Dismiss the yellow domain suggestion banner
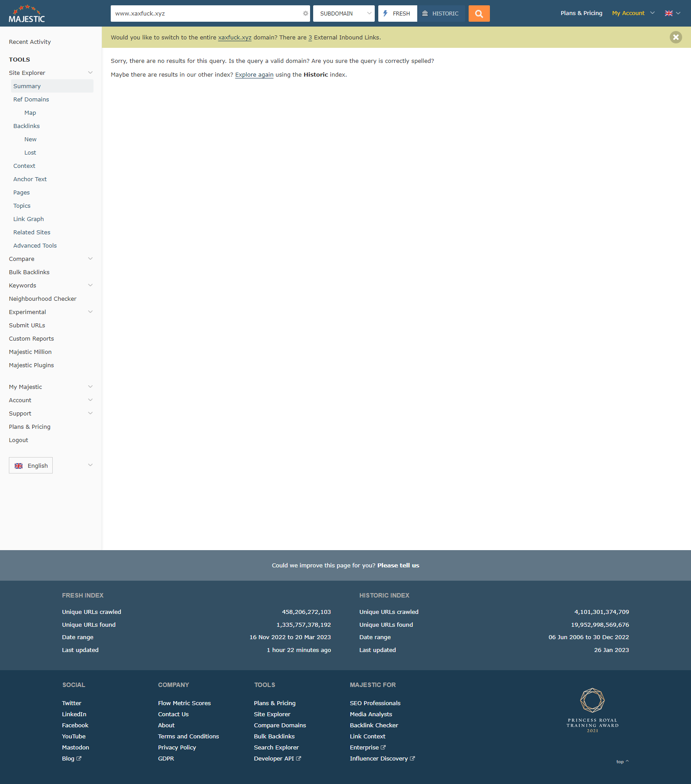Image resolution: width=691 pixels, height=784 pixels. coord(675,37)
